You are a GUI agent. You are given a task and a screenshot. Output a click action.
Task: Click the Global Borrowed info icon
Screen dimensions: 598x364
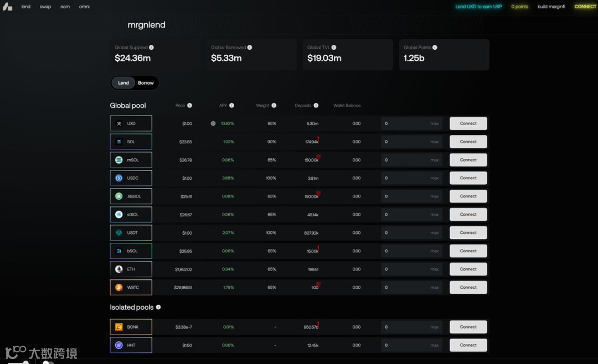coord(249,47)
